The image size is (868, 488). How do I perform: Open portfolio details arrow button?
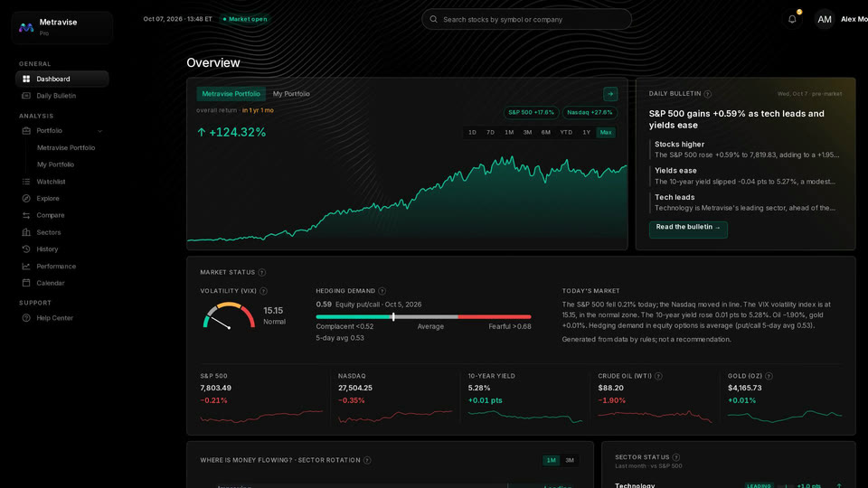(610, 94)
